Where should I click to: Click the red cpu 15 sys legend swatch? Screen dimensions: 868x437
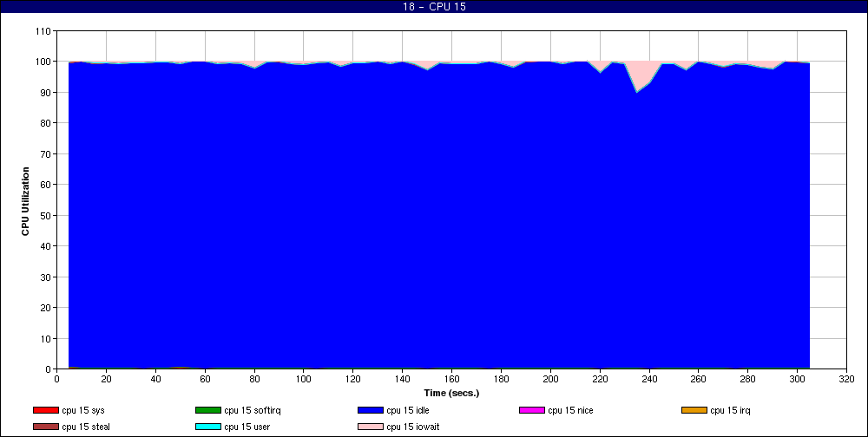pos(46,410)
